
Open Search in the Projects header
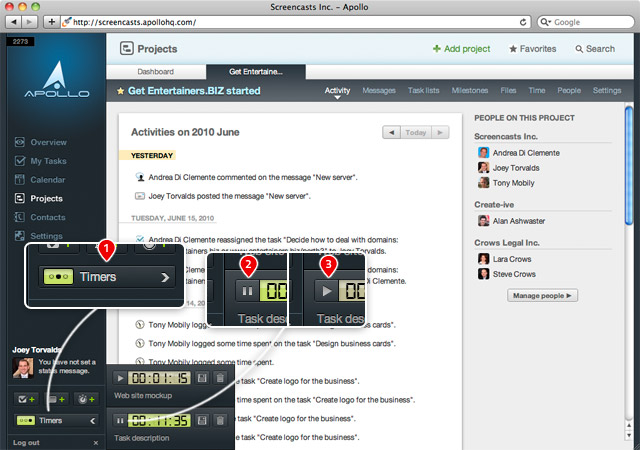click(595, 49)
